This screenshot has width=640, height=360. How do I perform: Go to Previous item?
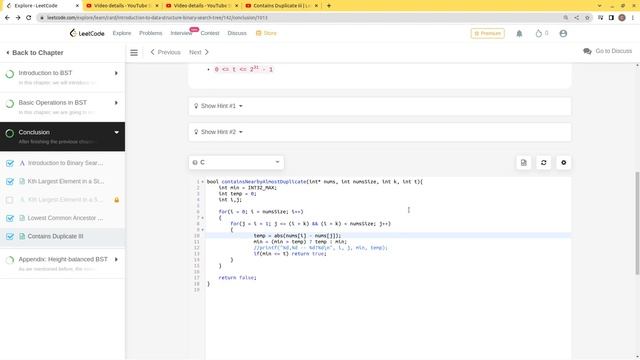[x=165, y=52]
